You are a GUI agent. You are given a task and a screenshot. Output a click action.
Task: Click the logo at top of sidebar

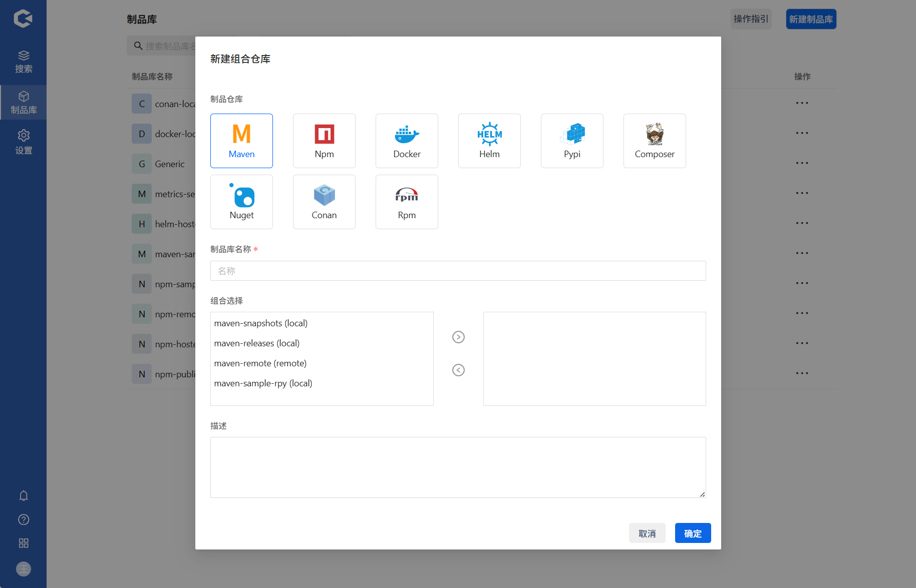pyautogui.click(x=23, y=19)
